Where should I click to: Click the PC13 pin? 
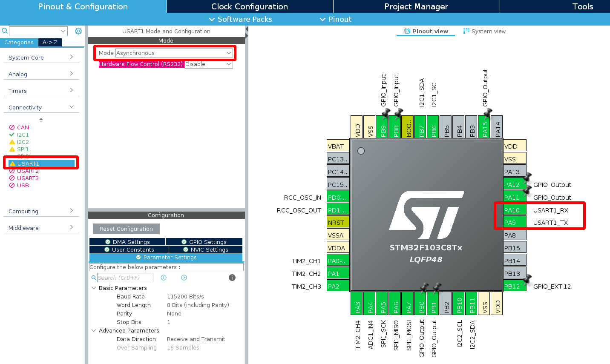[x=338, y=159]
